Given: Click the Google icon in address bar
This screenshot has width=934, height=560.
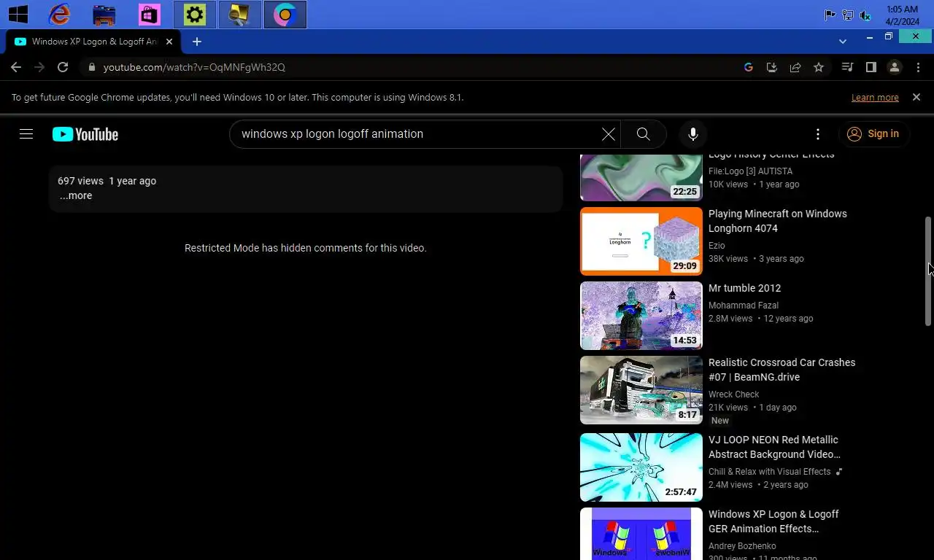Looking at the screenshot, I should [749, 67].
